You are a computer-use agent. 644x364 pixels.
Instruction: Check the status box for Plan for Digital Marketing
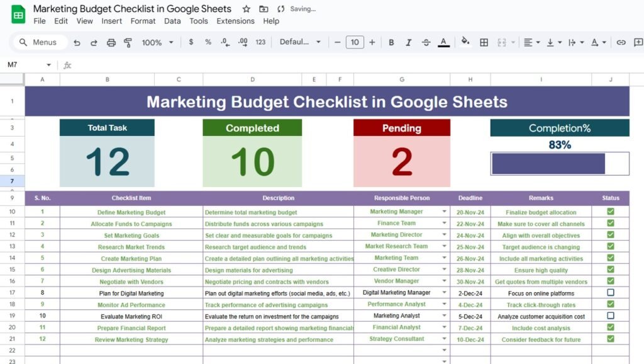click(x=609, y=293)
